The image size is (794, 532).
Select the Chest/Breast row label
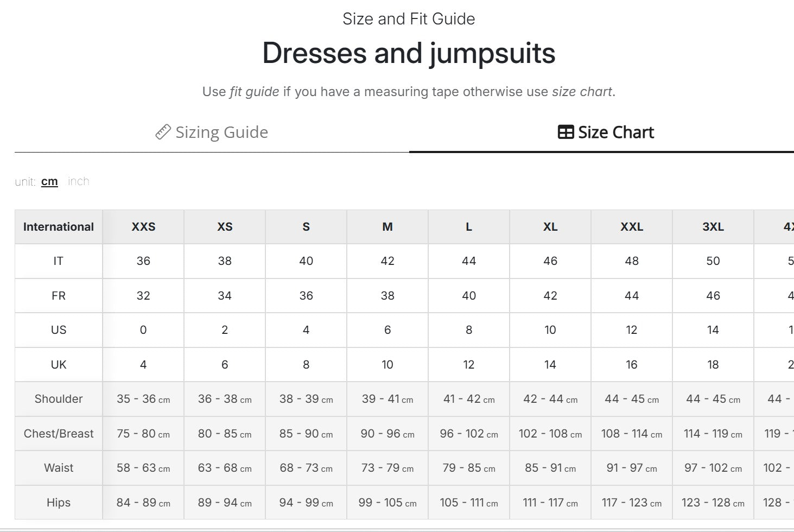click(x=59, y=434)
